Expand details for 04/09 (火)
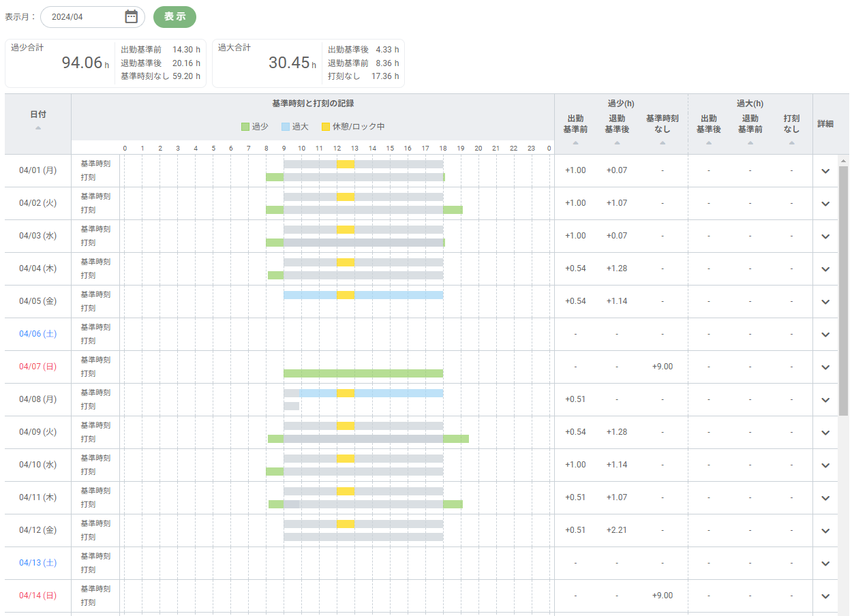Screen dimensions: 852x616 click(825, 433)
